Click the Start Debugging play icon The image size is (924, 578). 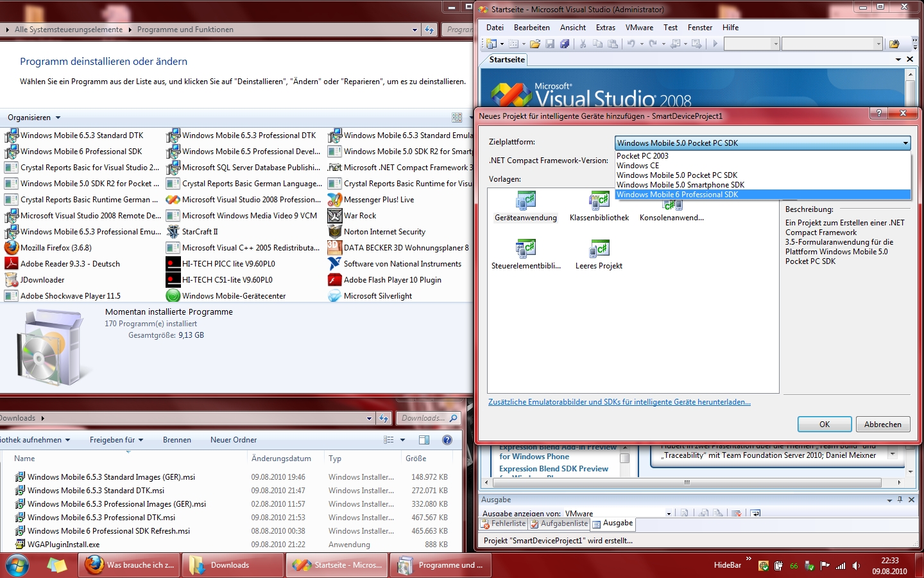pyautogui.click(x=715, y=44)
